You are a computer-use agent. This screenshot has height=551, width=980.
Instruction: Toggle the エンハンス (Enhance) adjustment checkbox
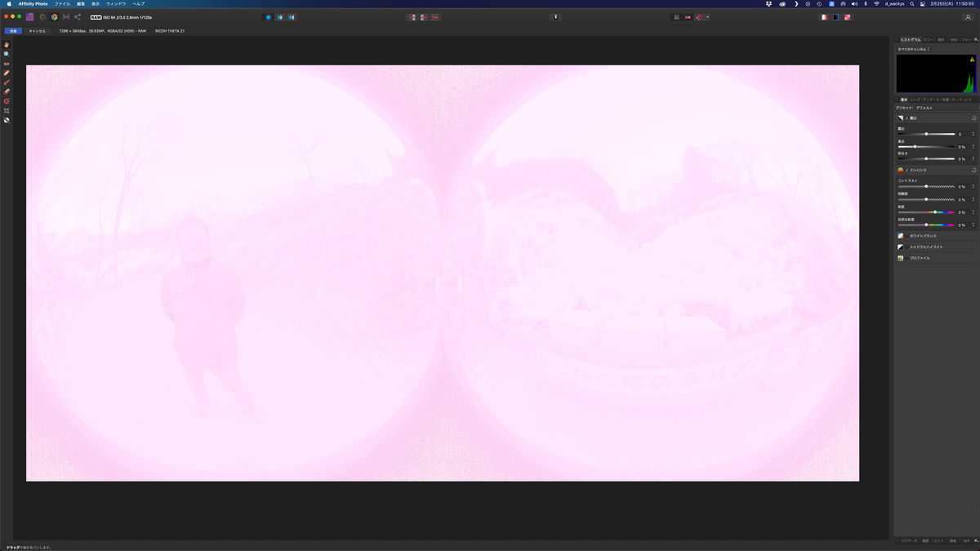(906, 170)
